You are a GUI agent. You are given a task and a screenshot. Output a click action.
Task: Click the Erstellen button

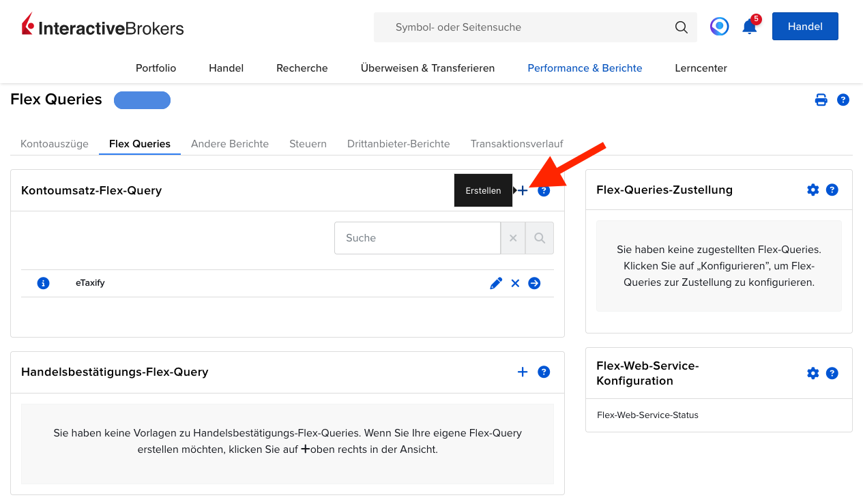pos(483,190)
